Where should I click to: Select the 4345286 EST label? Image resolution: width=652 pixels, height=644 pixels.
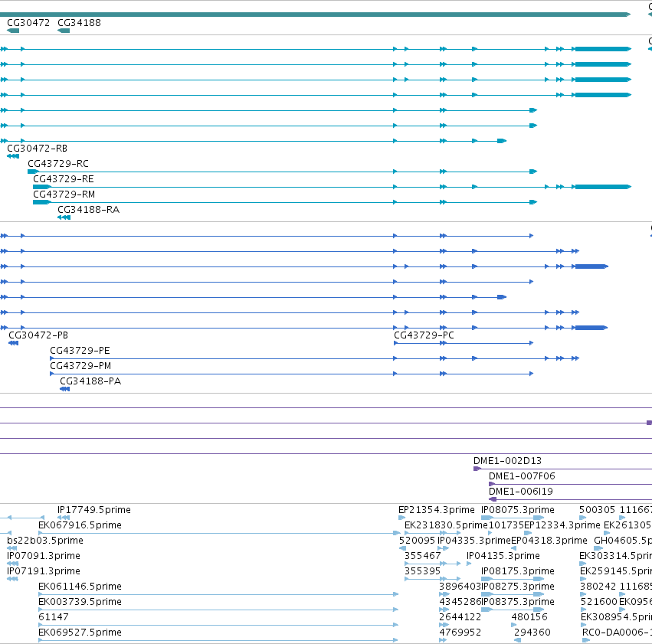pyautogui.click(x=460, y=602)
